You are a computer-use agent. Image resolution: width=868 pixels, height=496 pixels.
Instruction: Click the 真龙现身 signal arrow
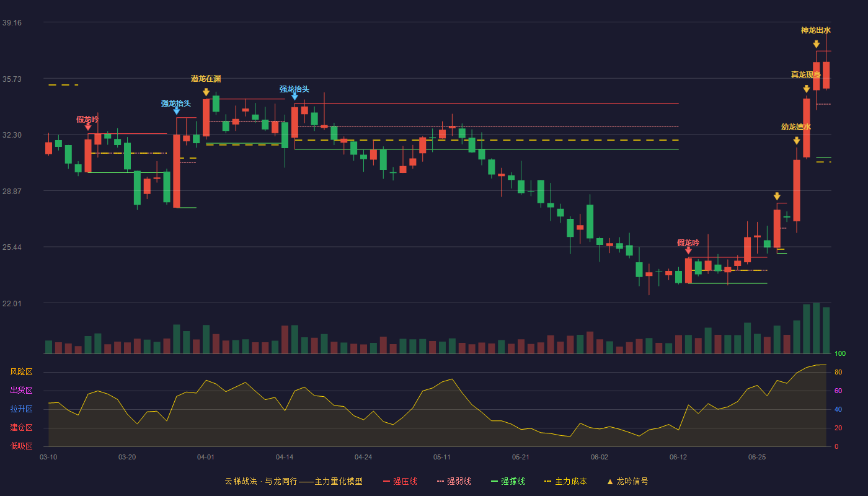(x=807, y=89)
